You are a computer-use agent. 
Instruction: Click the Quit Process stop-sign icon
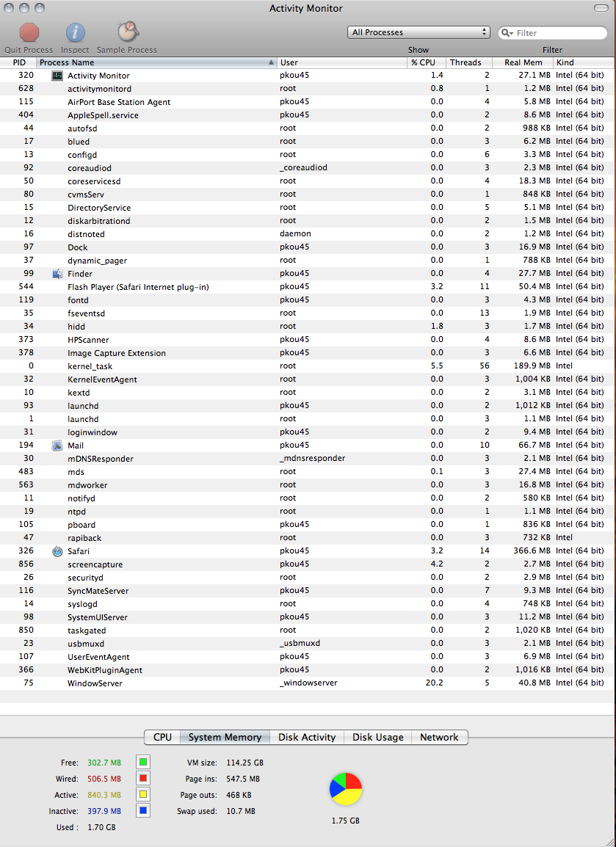(x=29, y=32)
